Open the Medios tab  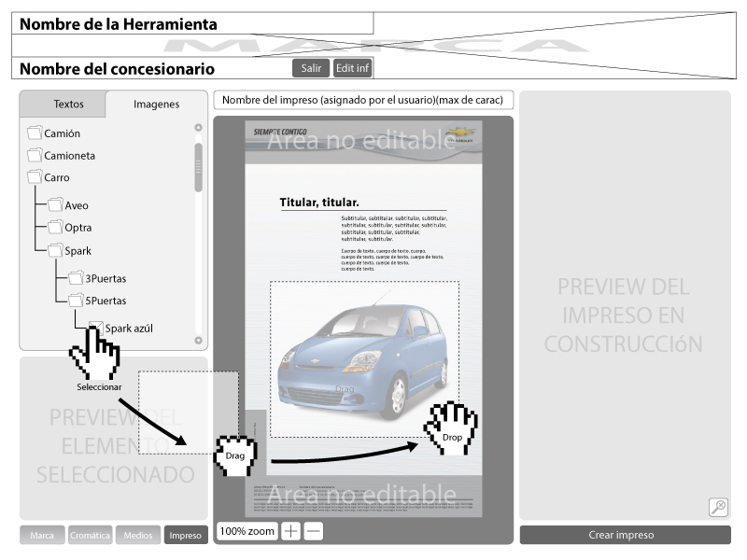pos(138,535)
